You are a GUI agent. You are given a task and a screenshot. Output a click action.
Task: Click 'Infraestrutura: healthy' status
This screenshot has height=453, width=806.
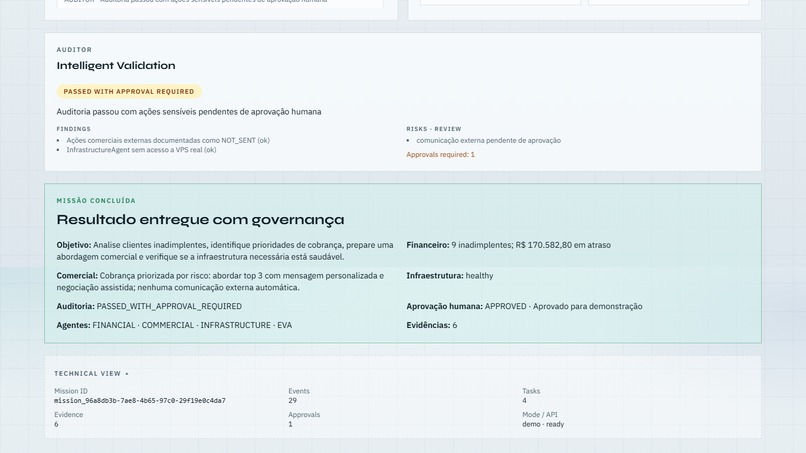[x=450, y=276]
